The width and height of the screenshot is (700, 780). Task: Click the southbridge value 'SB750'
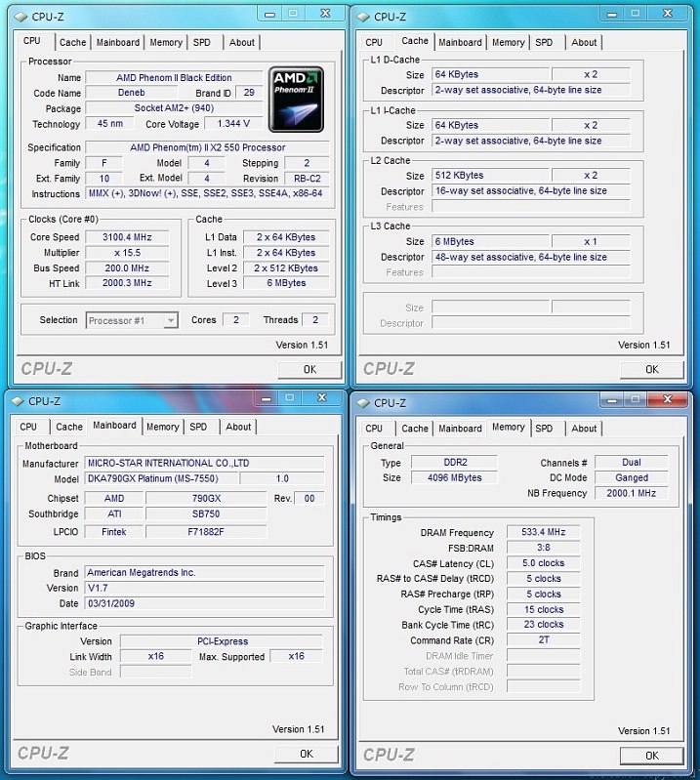pyautogui.click(x=206, y=513)
